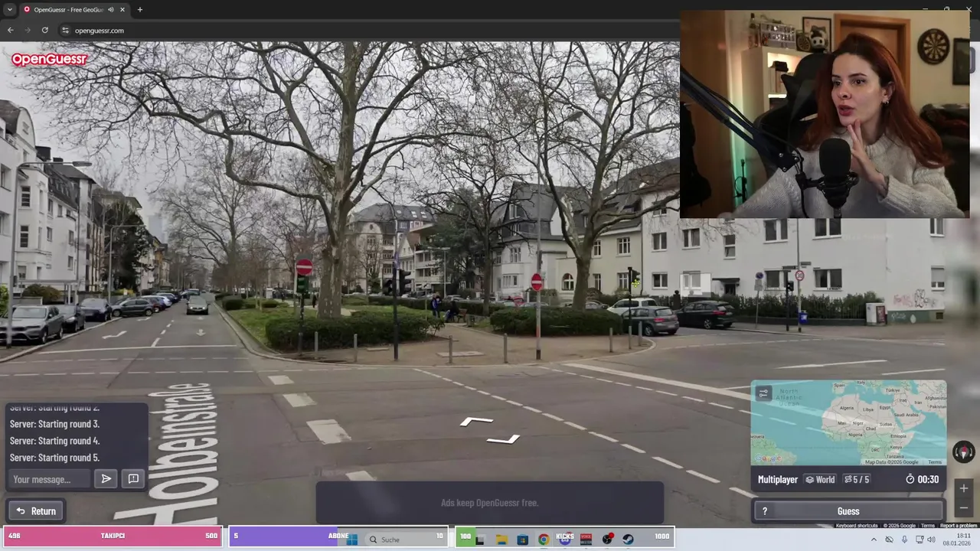Screen dimensions: 980x551
Task: Click 'Server: Starting round 3.' chat line
Action: [54, 424]
